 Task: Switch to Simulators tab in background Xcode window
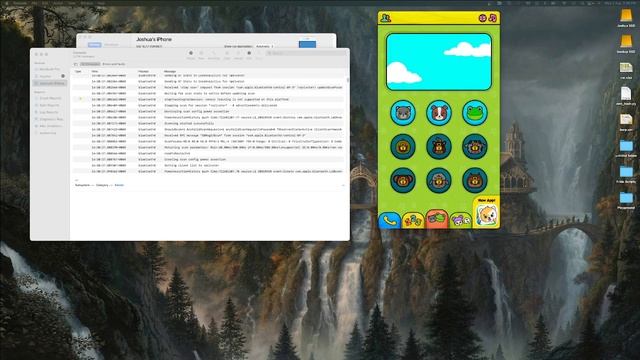coord(111,44)
